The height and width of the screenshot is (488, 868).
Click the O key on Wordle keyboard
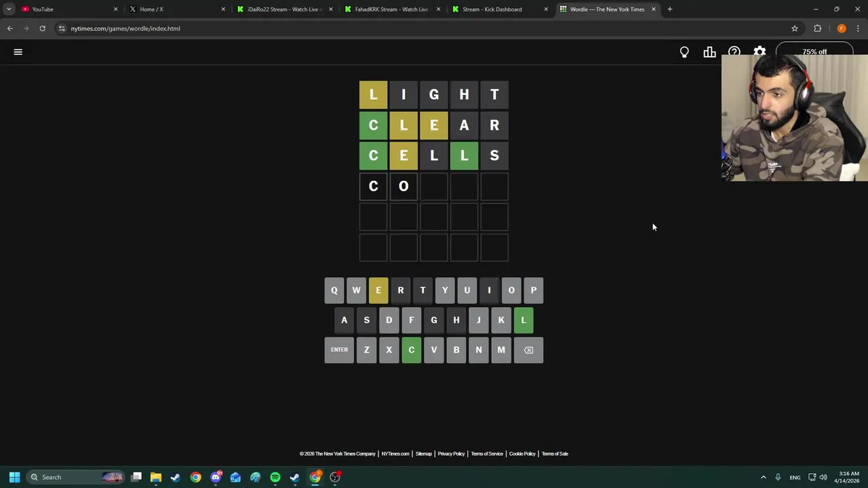[511, 290]
